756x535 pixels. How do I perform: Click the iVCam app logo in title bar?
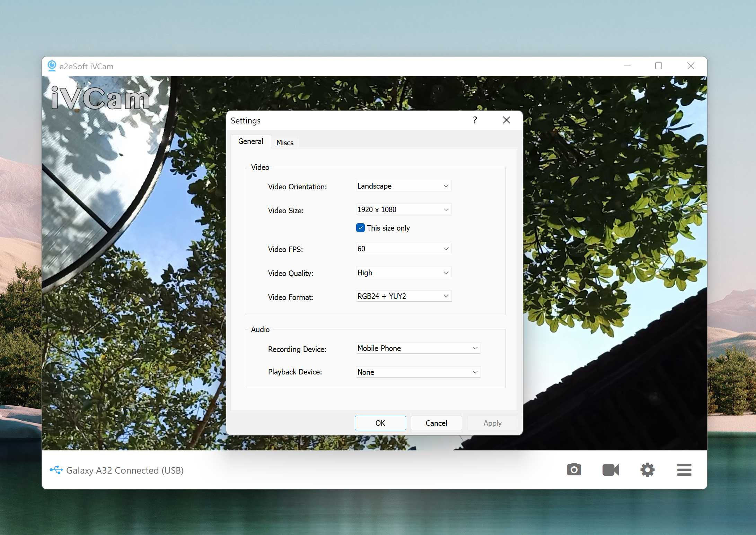pos(52,66)
